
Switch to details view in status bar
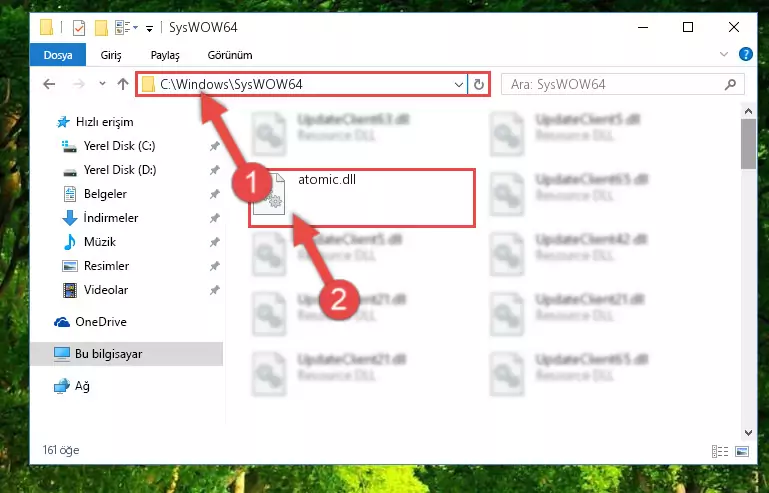[x=719, y=451]
